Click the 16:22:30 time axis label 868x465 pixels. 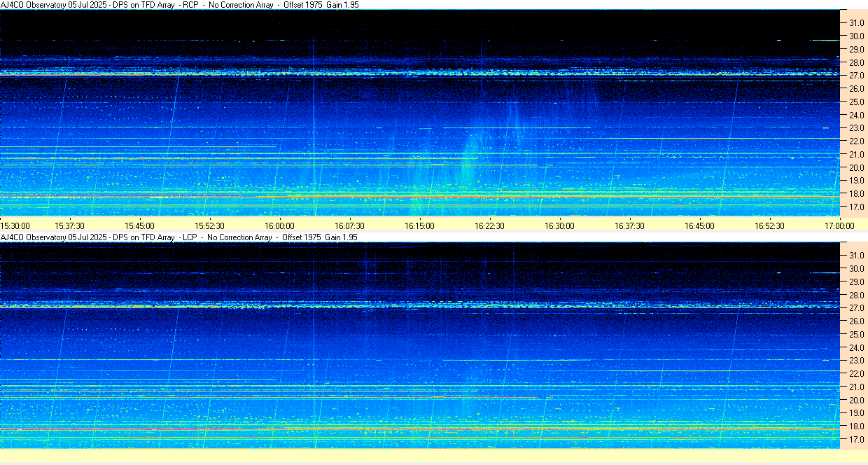point(489,225)
